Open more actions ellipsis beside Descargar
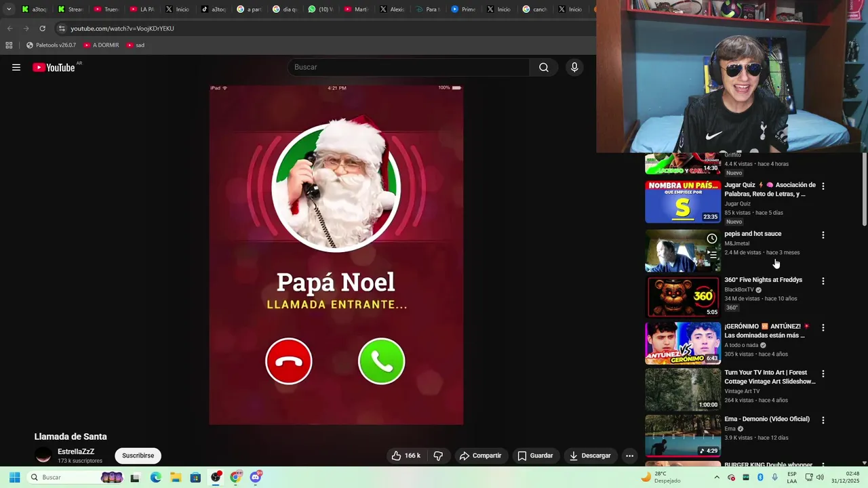The height and width of the screenshot is (488, 868). tap(629, 455)
